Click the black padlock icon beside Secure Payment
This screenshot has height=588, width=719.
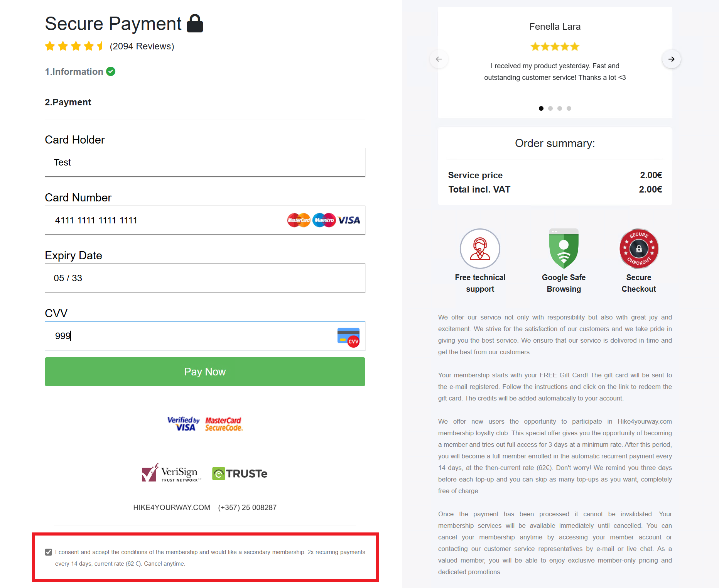click(x=195, y=24)
